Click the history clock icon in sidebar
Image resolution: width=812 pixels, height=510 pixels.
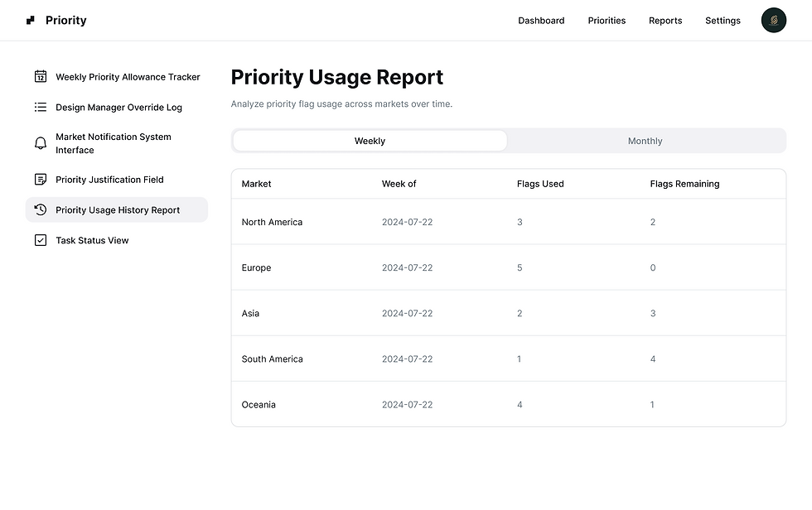coord(41,210)
